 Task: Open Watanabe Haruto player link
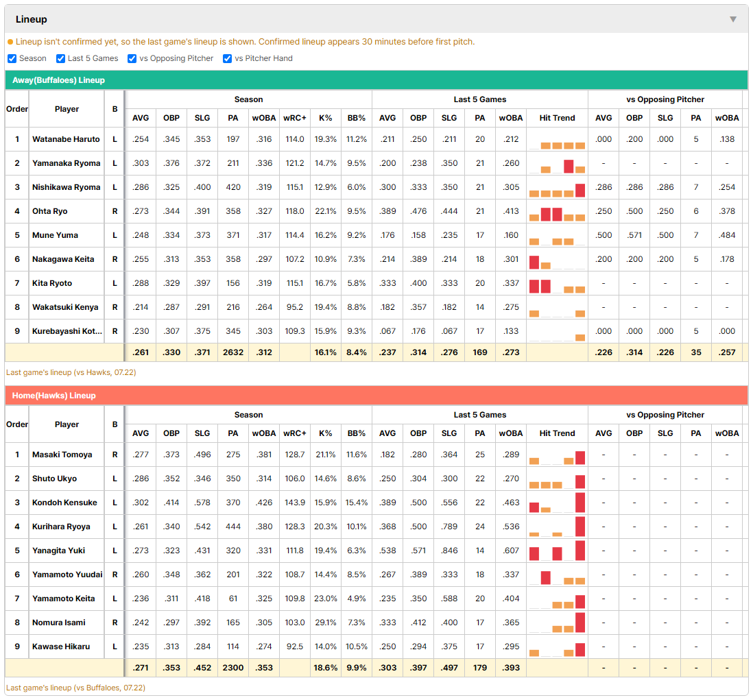point(66,139)
